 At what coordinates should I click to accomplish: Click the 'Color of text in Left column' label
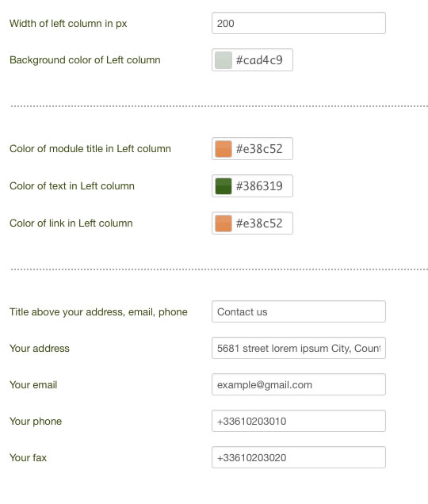(72, 185)
